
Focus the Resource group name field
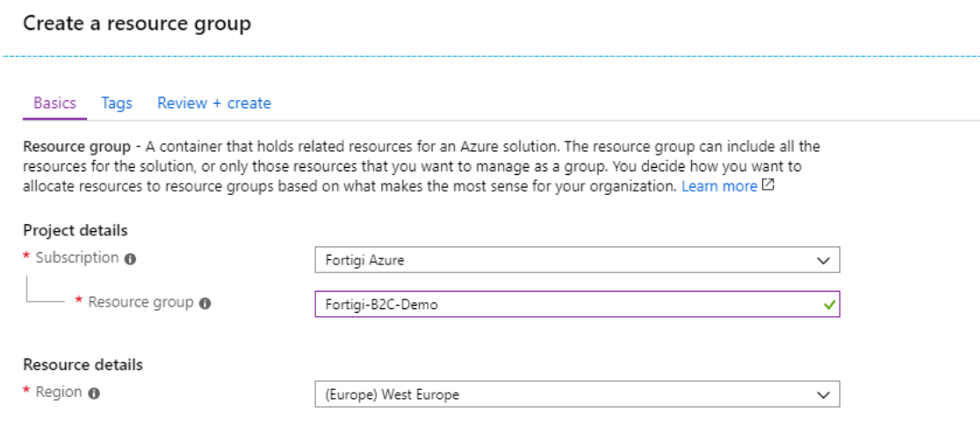click(562, 305)
